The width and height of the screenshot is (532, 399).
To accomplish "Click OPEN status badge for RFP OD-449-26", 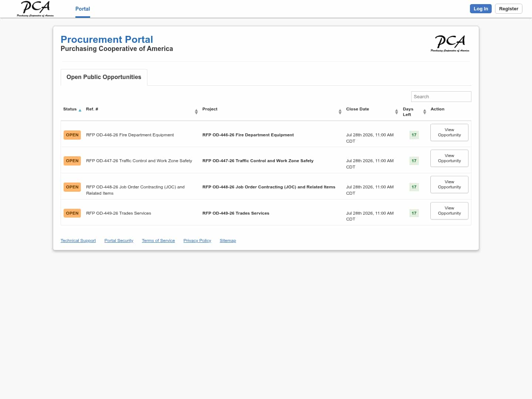I will click(72, 213).
